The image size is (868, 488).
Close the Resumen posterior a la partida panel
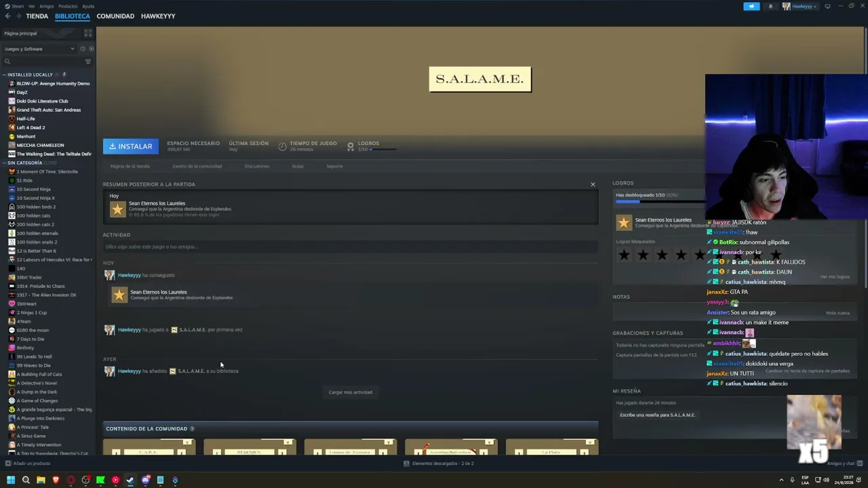pyautogui.click(x=593, y=184)
